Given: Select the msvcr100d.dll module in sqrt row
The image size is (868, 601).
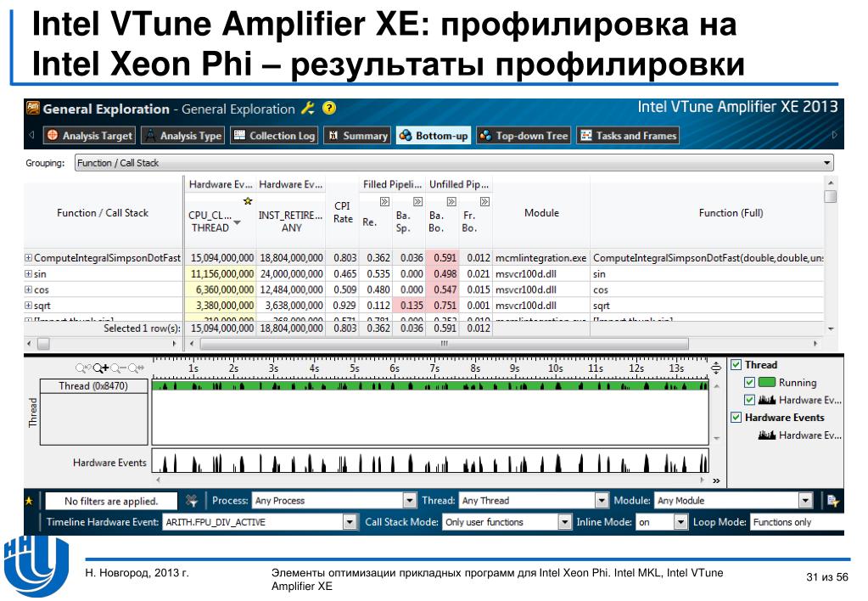Looking at the screenshot, I should [x=526, y=306].
